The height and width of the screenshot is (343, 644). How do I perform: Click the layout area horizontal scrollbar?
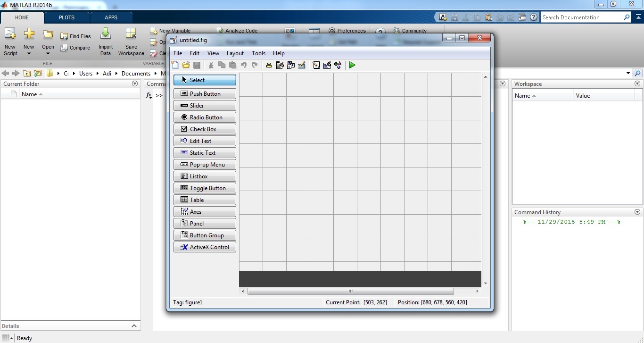(x=350, y=292)
